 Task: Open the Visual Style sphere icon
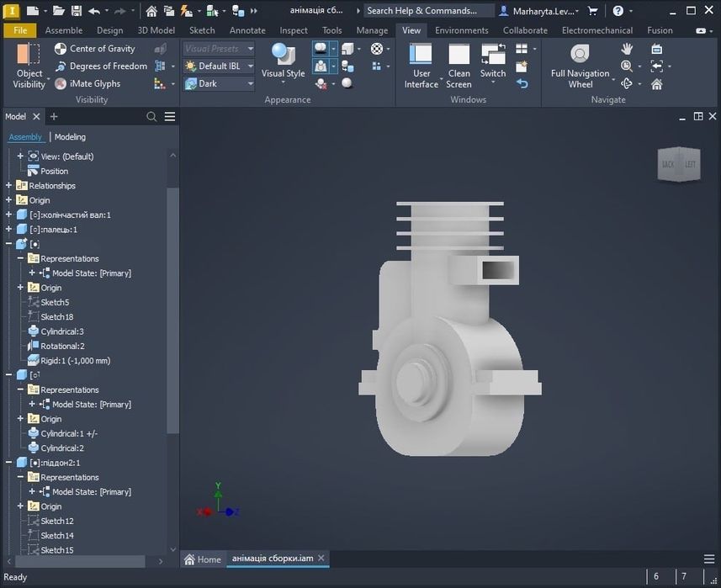[x=283, y=54]
